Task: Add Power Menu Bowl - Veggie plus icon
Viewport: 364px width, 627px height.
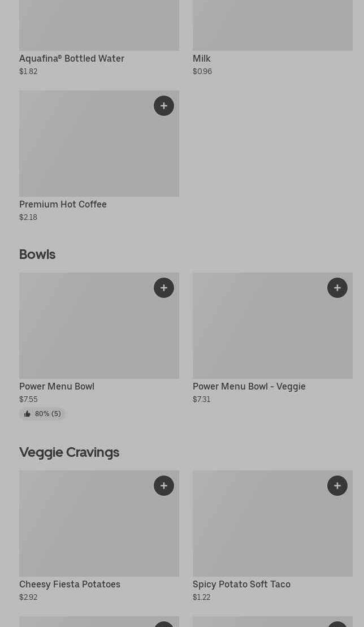Action: (337, 288)
